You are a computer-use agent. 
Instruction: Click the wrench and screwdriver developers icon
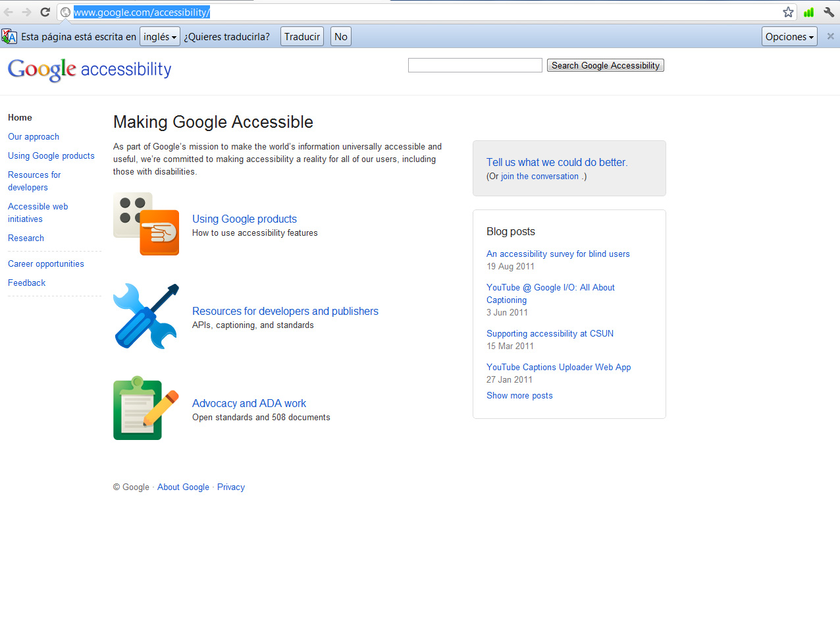click(x=146, y=316)
